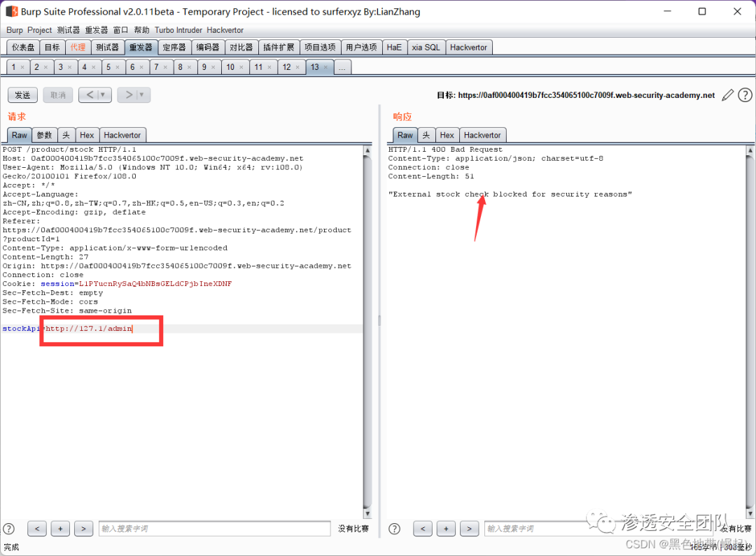Click the response pane vertical scrollbar
The width and height of the screenshot is (756, 556).
point(750,331)
